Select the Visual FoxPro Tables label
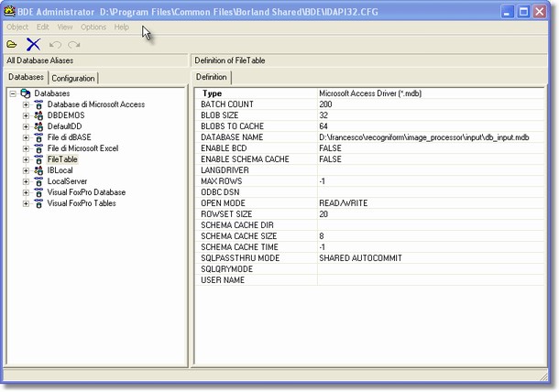Screen dimensions: 559x392 pyautogui.click(x=82, y=203)
